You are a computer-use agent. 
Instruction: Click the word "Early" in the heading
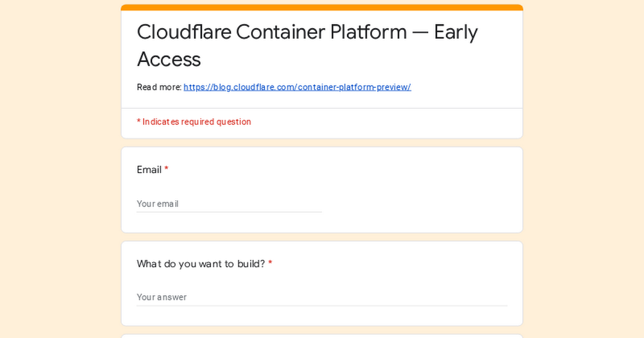coord(456,32)
